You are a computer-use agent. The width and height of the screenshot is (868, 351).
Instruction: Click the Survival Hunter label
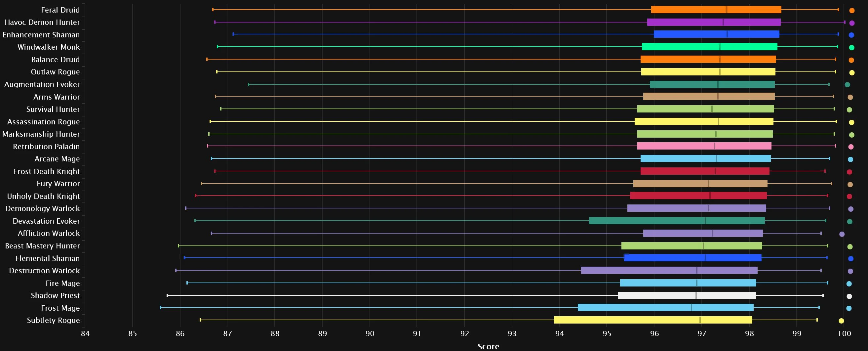(53, 109)
